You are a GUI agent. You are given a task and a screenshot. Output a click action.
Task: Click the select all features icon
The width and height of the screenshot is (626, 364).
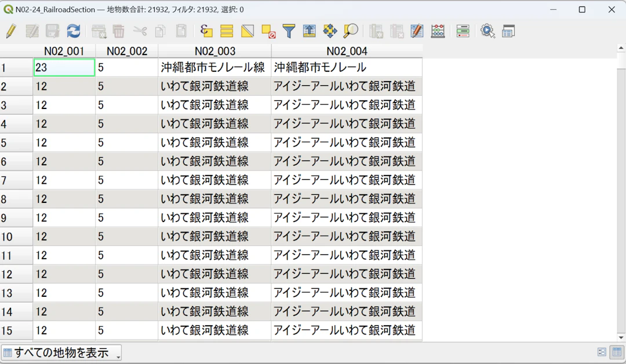[x=227, y=31]
